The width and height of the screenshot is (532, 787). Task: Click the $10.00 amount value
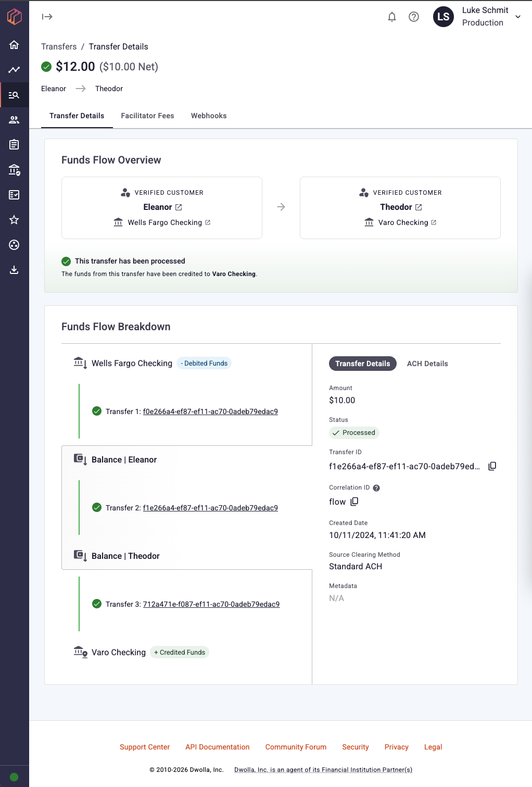[x=342, y=401]
